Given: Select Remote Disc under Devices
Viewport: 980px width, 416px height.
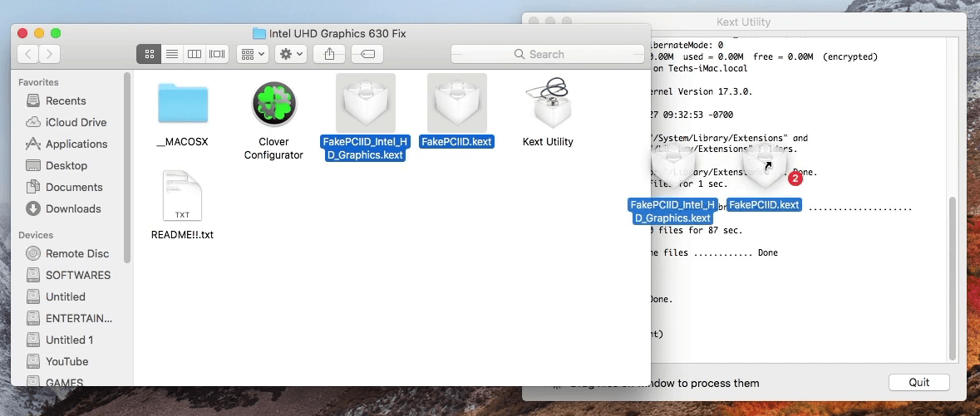Looking at the screenshot, I should [76, 253].
